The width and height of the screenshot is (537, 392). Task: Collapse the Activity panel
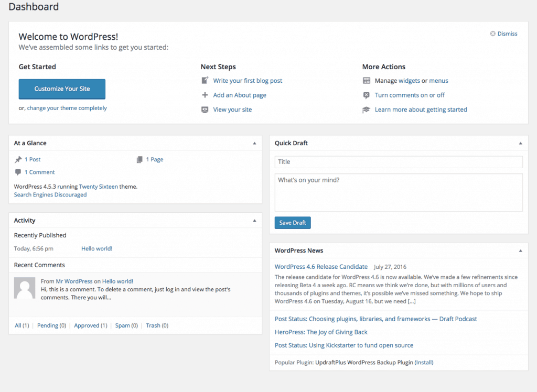click(254, 220)
